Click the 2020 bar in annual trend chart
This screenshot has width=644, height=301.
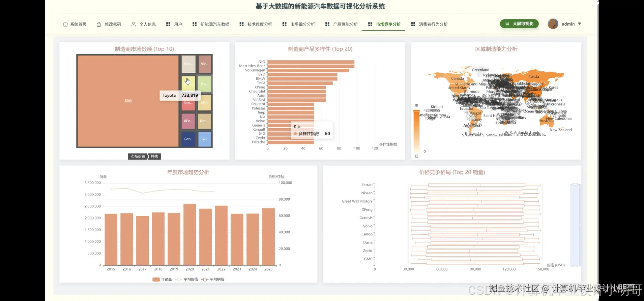click(x=190, y=234)
